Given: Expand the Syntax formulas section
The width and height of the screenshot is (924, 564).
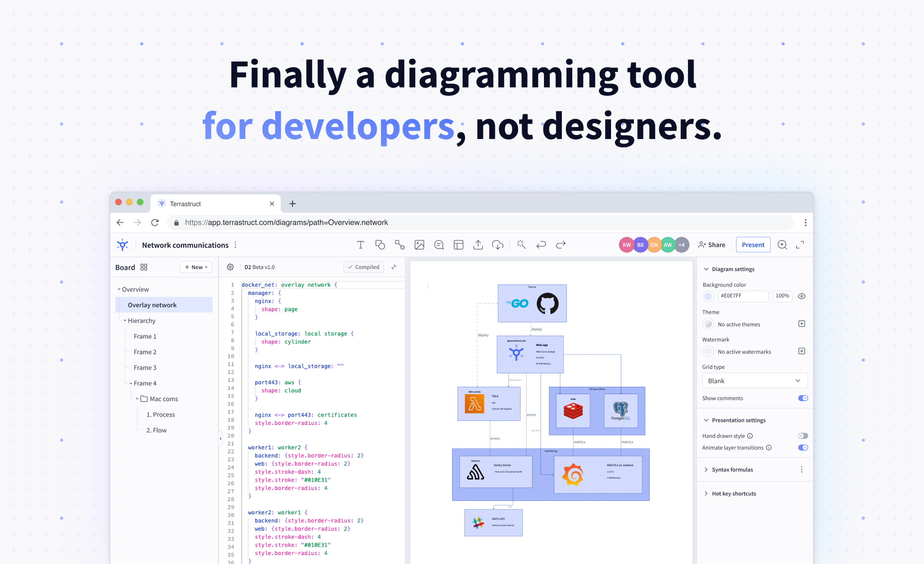Looking at the screenshot, I should pos(732,470).
